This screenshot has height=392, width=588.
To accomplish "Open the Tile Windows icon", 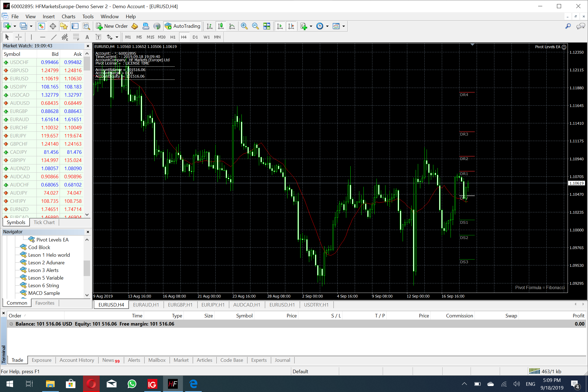I will [267, 26].
